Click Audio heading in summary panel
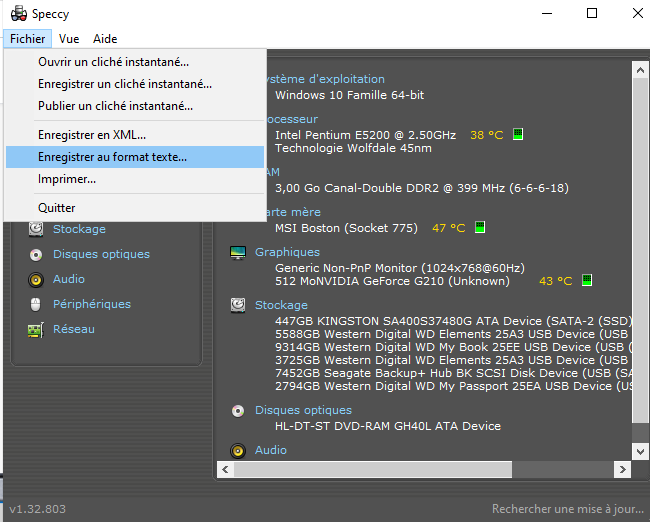The image size is (650, 522). tap(271, 450)
